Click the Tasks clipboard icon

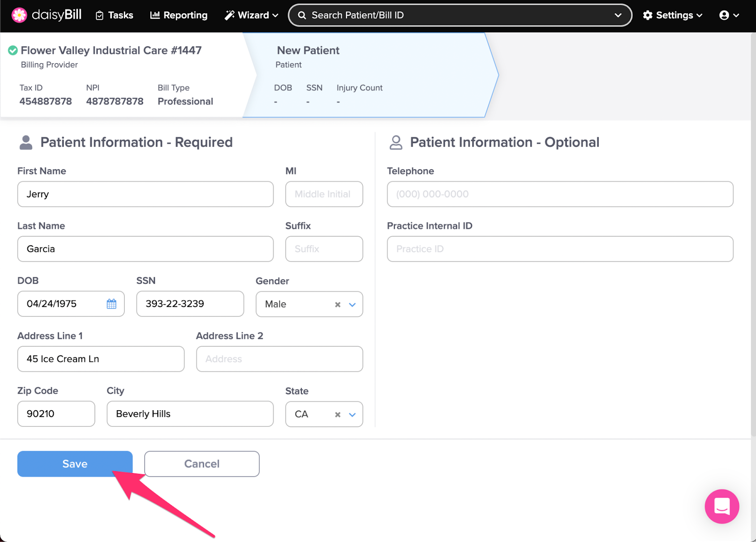point(100,16)
